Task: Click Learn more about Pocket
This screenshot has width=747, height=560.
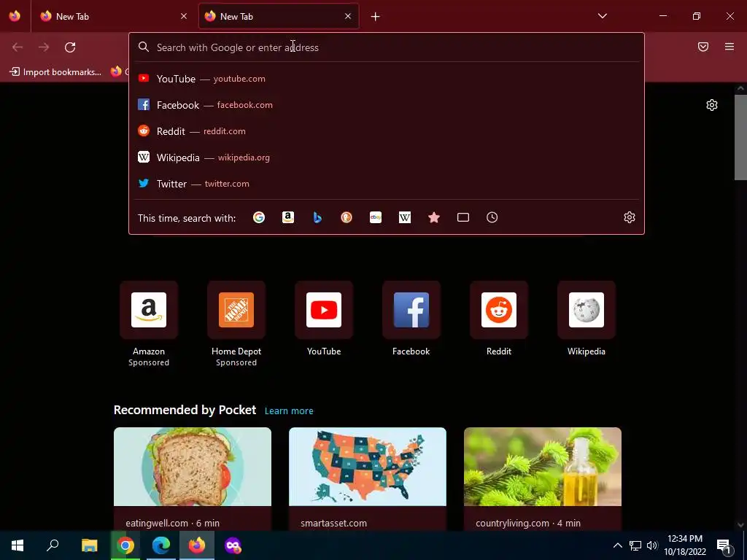Action: pyautogui.click(x=289, y=411)
